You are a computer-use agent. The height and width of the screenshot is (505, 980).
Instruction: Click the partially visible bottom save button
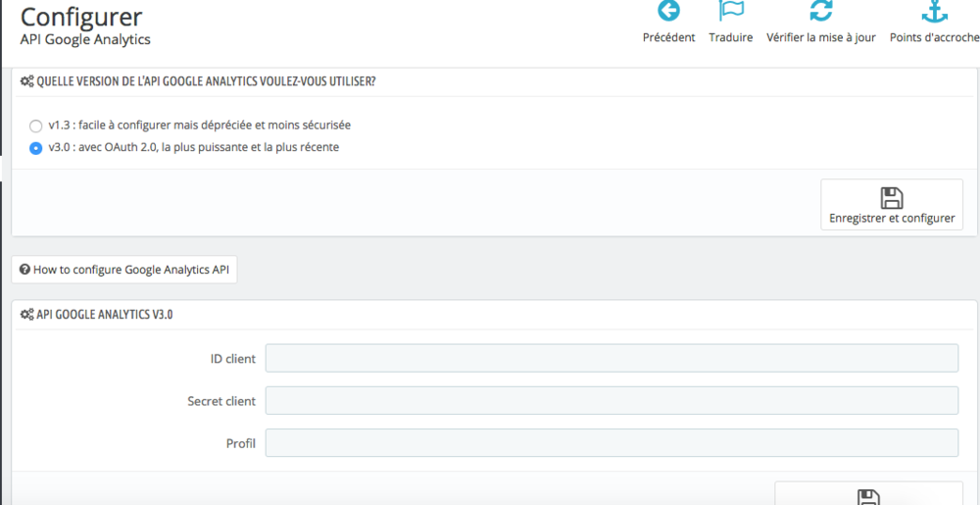tap(868, 493)
